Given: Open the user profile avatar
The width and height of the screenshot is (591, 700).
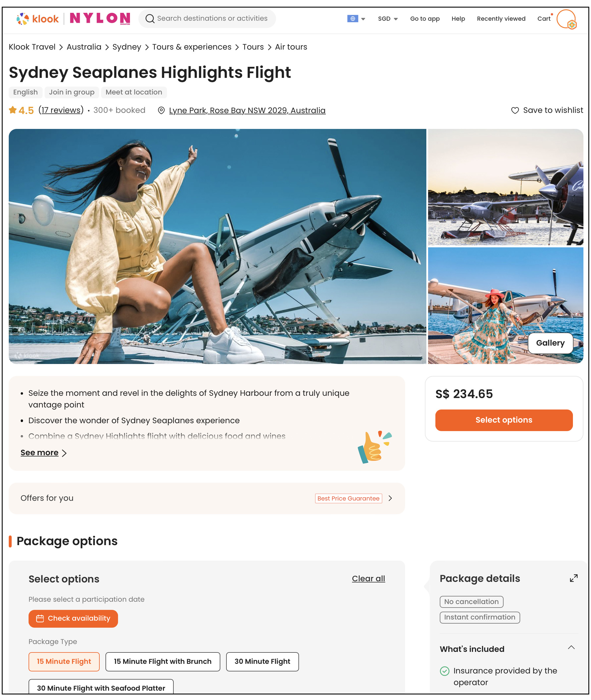Looking at the screenshot, I should coord(566,19).
